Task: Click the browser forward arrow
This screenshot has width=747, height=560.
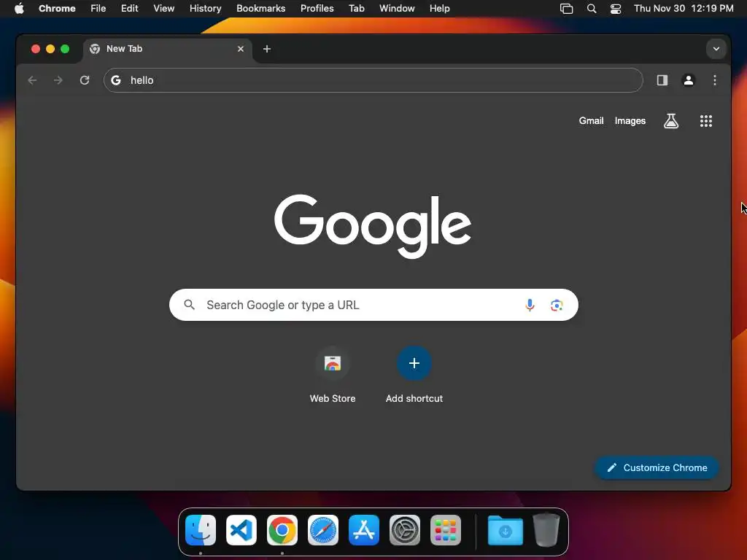Action: click(x=58, y=80)
